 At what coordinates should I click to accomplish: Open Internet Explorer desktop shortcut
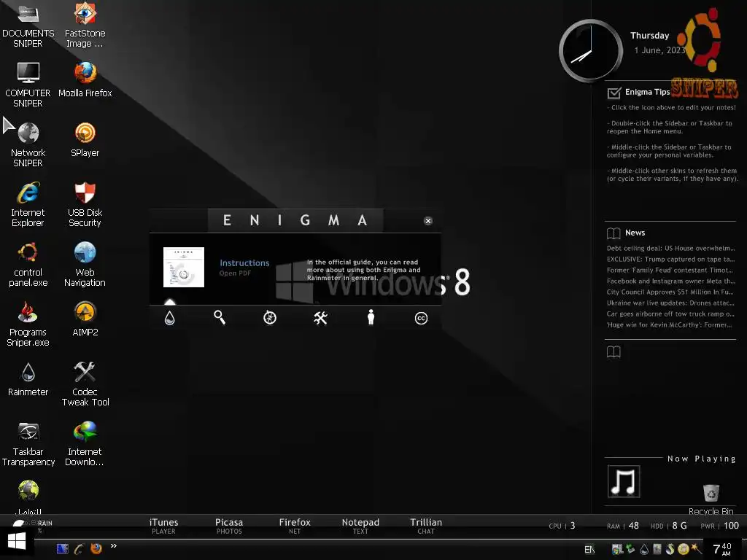click(x=28, y=205)
